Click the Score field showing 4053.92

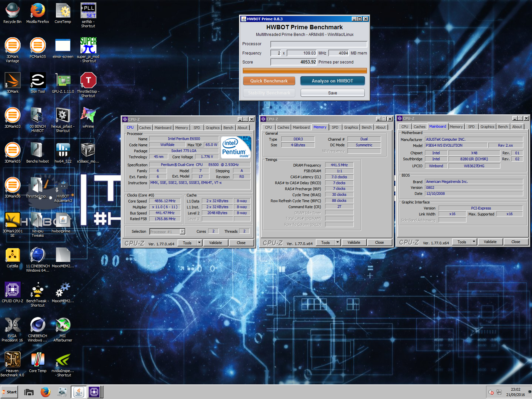coord(294,62)
